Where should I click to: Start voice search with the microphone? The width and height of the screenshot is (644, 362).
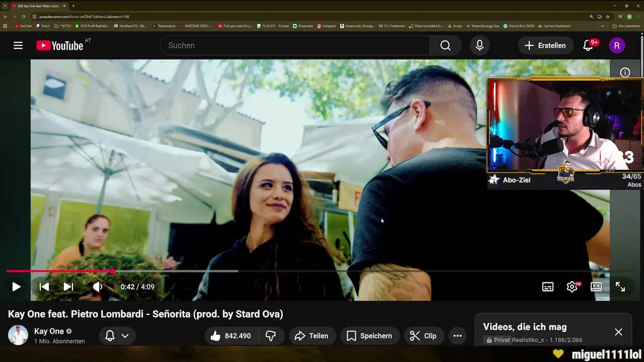pyautogui.click(x=479, y=45)
